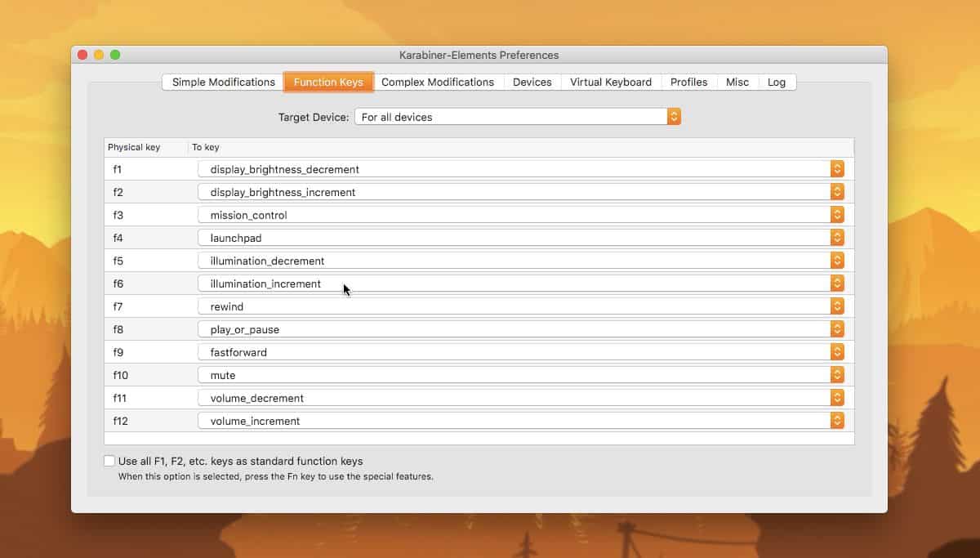
Task: Switch to the Simple Modifications tab
Action: (x=220, y=82)
